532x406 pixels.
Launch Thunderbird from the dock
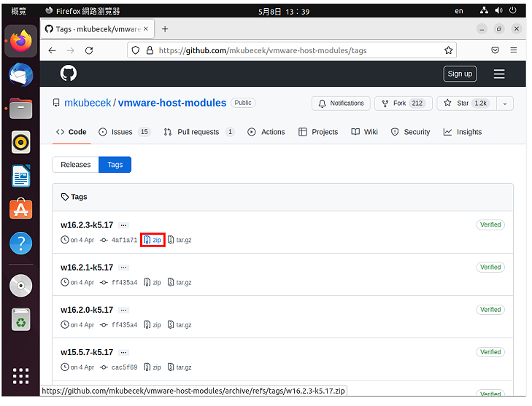click(x=20, y=75)
